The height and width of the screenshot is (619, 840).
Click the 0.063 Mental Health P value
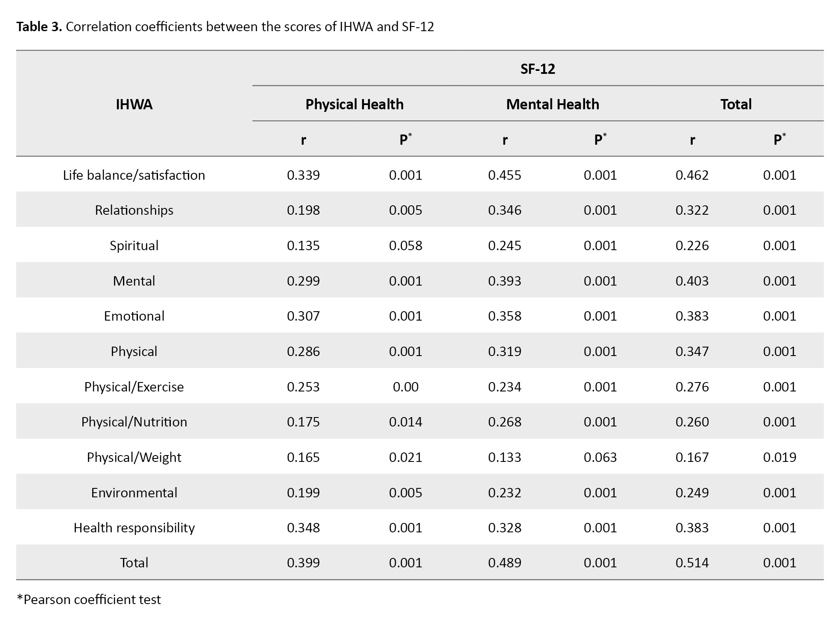pos(600,457)
